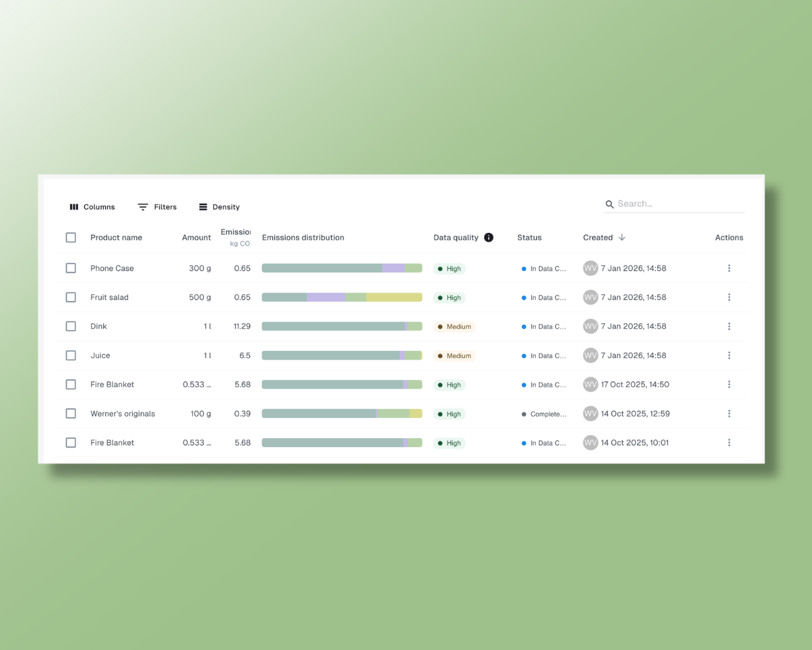Open three-dot menu for Fruit salad row
This screenshot has height=650, width=812.
click(729, 297)
